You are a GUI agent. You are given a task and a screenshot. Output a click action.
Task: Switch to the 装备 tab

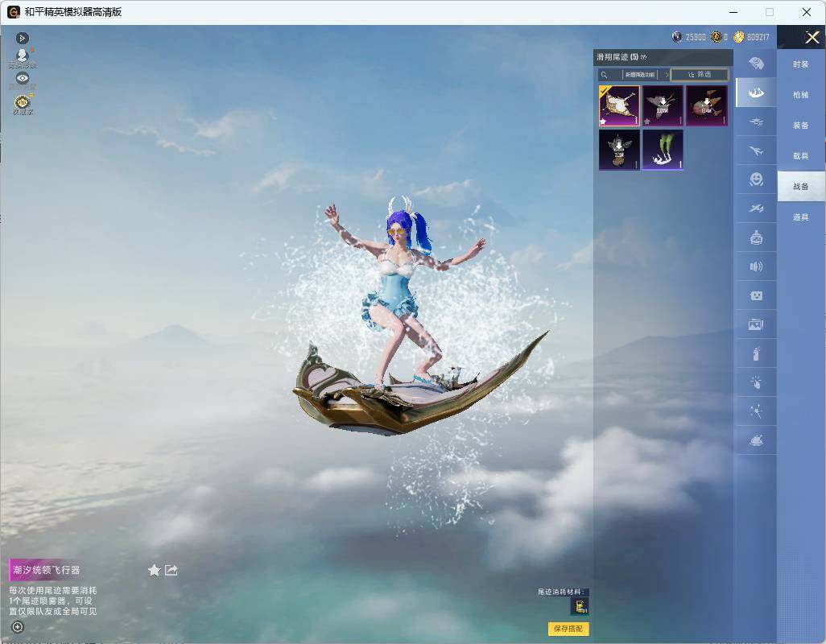801,126
